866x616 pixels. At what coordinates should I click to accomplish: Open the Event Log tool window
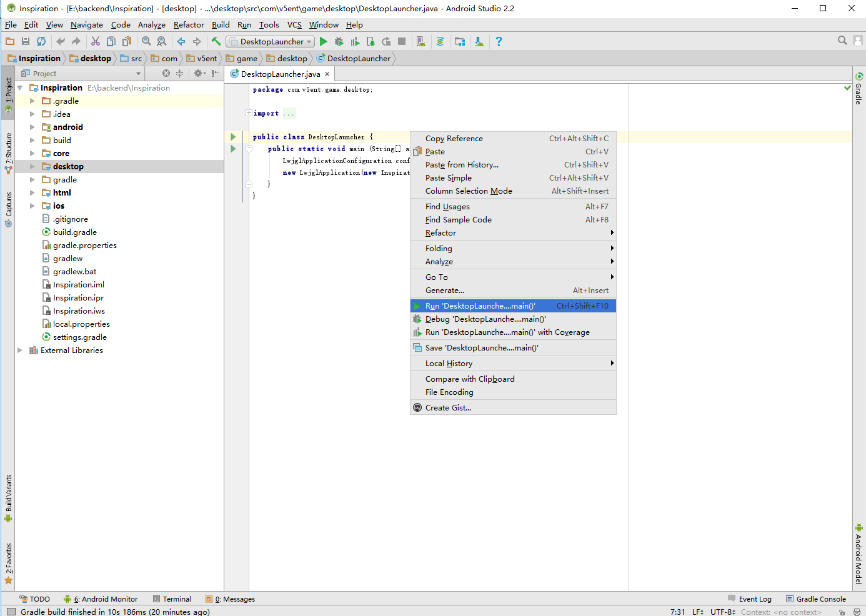[750, 599]
